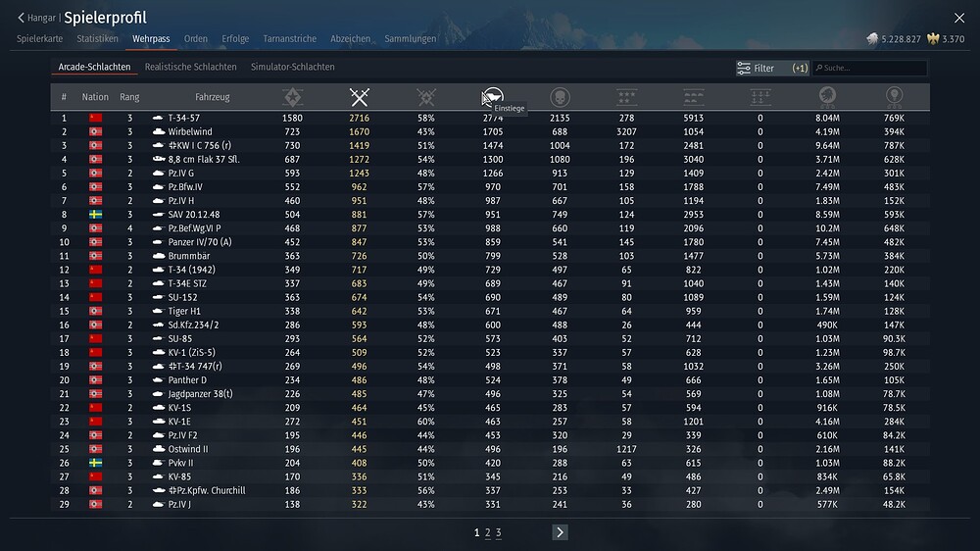Switch to Realistische Schlachten mode
The image size is (980, 551).
(190, 68)
